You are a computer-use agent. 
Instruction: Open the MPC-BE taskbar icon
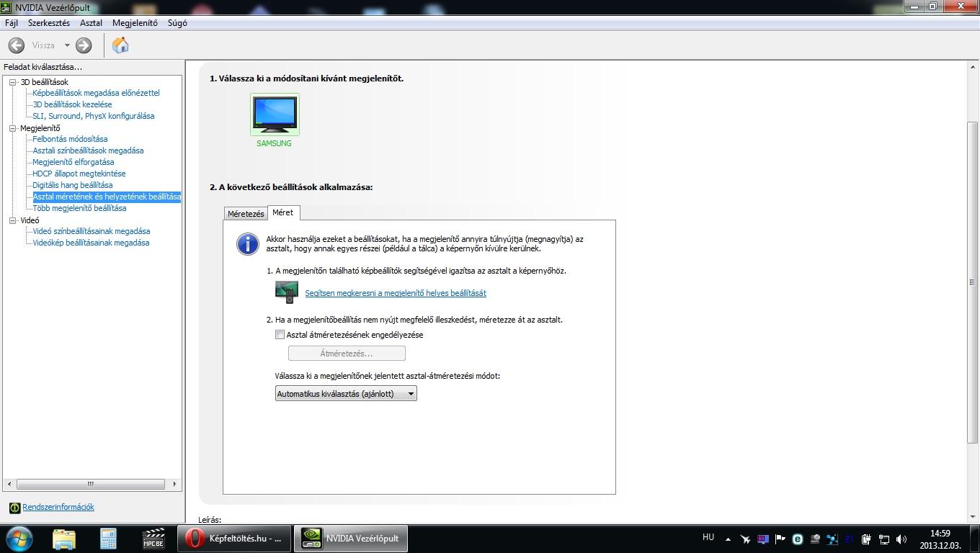point(153,539)
